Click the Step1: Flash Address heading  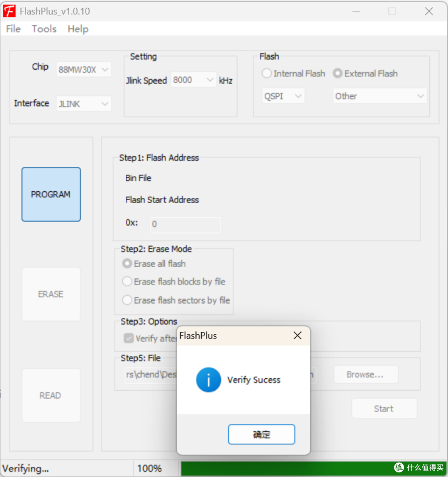pos(159,158)
